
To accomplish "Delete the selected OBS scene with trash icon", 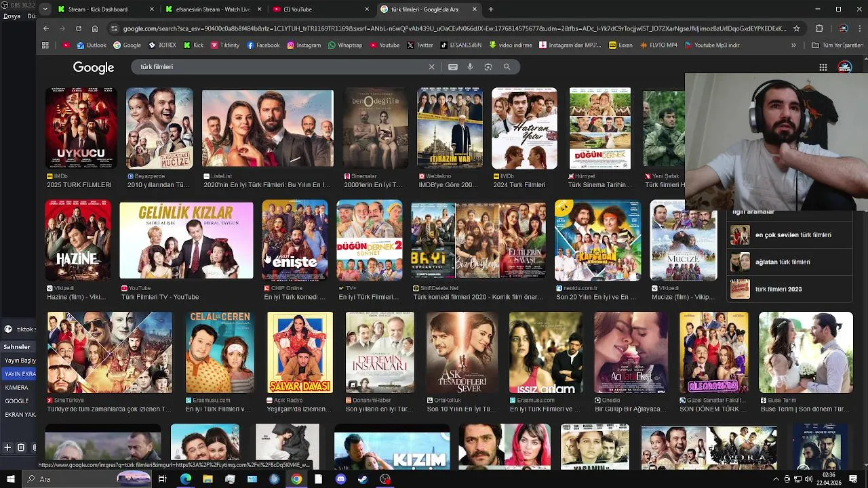I will (21, 447).
